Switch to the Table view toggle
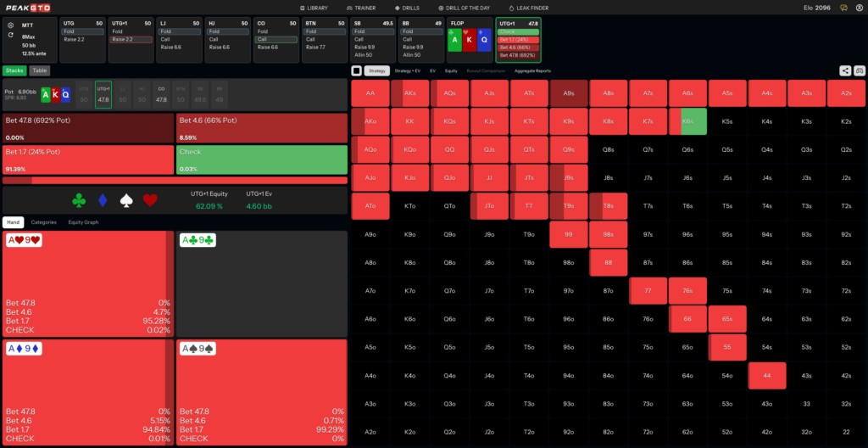 click(x=39, y=70)
